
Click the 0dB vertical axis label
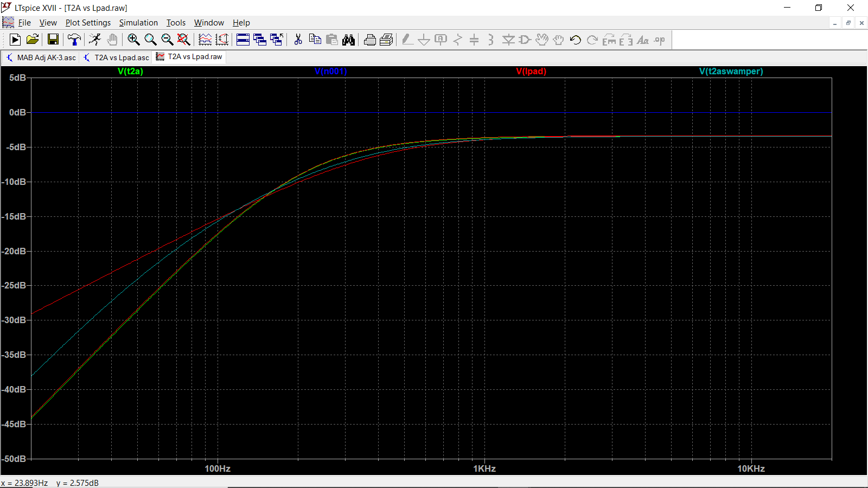(x=17, y=112)
